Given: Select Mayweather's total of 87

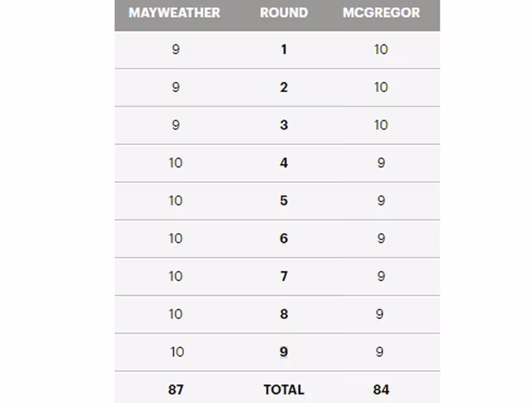Looking at the screenshot, I should 176,390.
